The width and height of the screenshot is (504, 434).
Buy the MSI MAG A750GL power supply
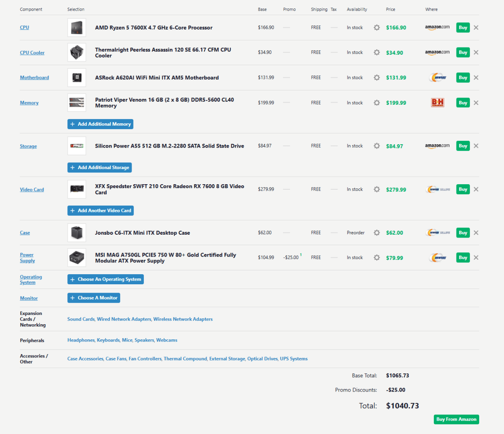pos(463,257)
